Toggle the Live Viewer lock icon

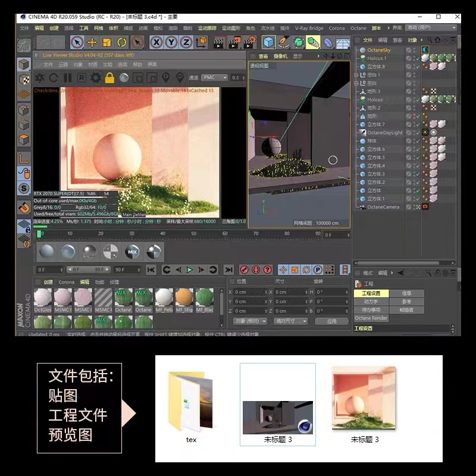point(109,78)
